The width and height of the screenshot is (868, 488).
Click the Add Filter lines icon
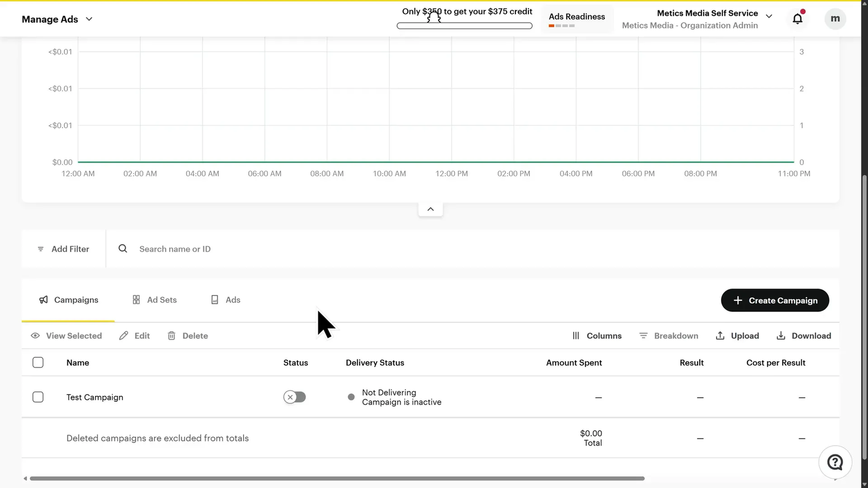(x=41, y=249)
